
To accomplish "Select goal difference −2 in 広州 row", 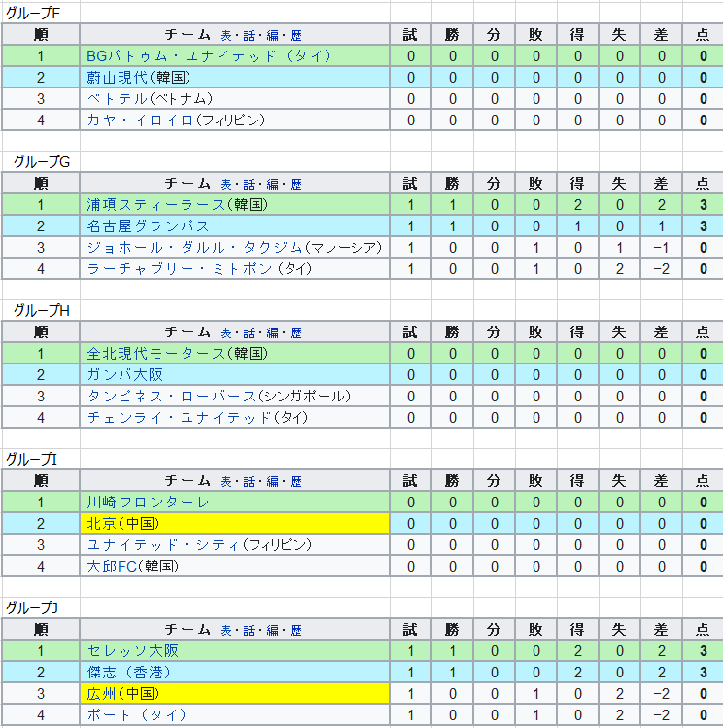I will [661, 693].
